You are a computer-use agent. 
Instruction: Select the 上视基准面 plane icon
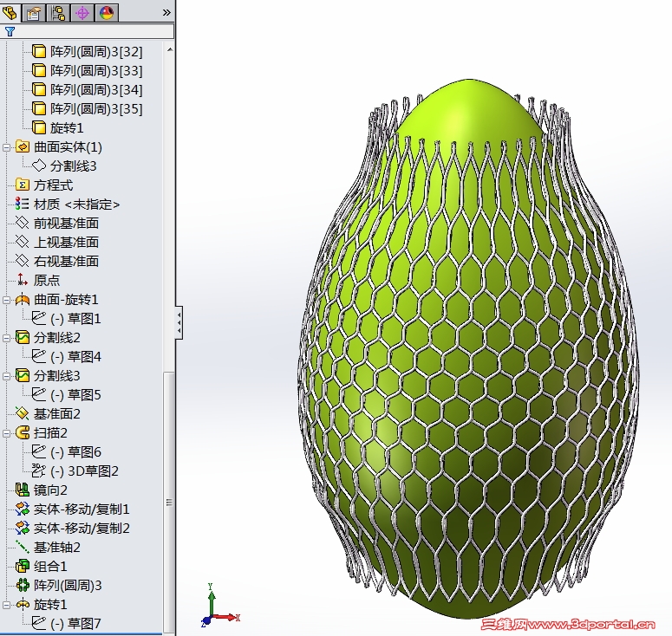click(x=23, y=242)
